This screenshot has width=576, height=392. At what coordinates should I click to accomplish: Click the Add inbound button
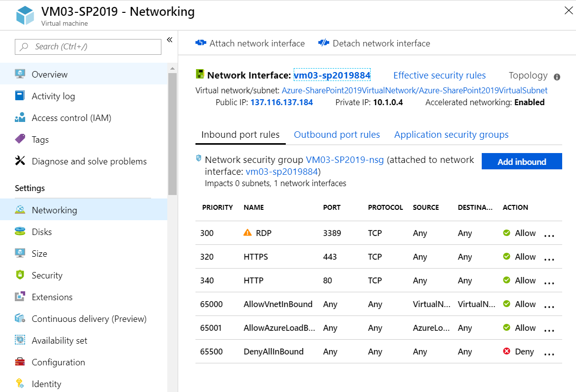(522, 161)
